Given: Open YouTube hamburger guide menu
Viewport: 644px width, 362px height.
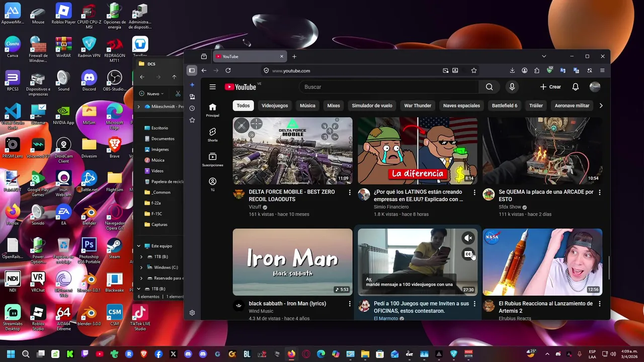Looking at the screenshot, I should tap(212, 87).
